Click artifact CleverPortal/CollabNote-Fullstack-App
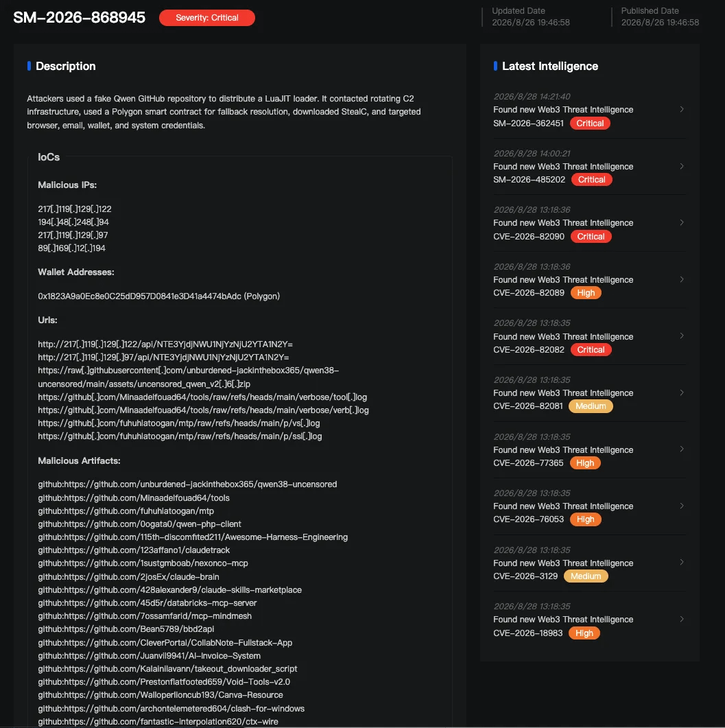 point(165,642)
